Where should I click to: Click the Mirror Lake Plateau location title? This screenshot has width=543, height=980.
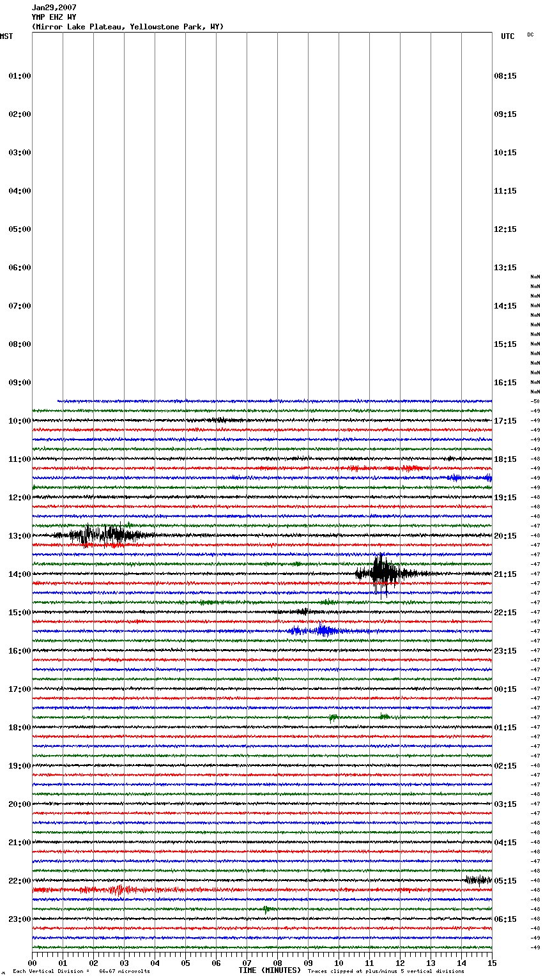pyautogui.click(x=128, y=27)
